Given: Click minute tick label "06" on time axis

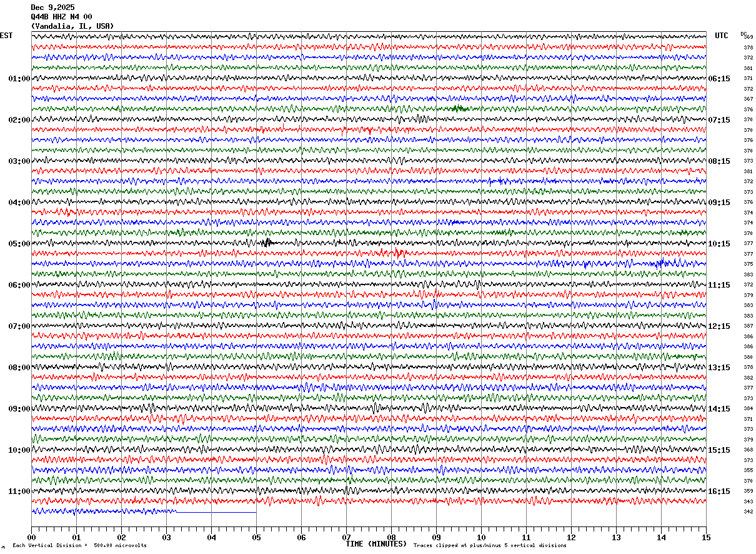Looking at the screenshot, I should click(301, 537).
